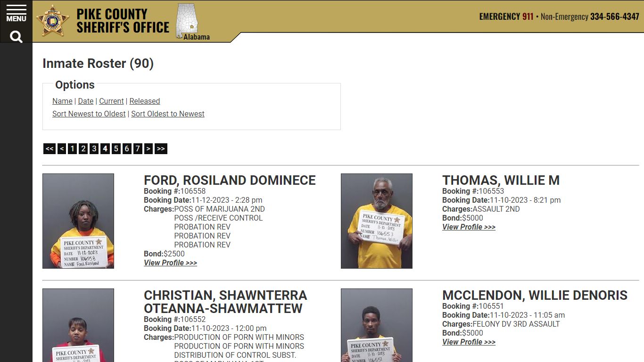View Profile for Thomas, Willie M
The width and height of the screenshot is (644, 362).
469,227
